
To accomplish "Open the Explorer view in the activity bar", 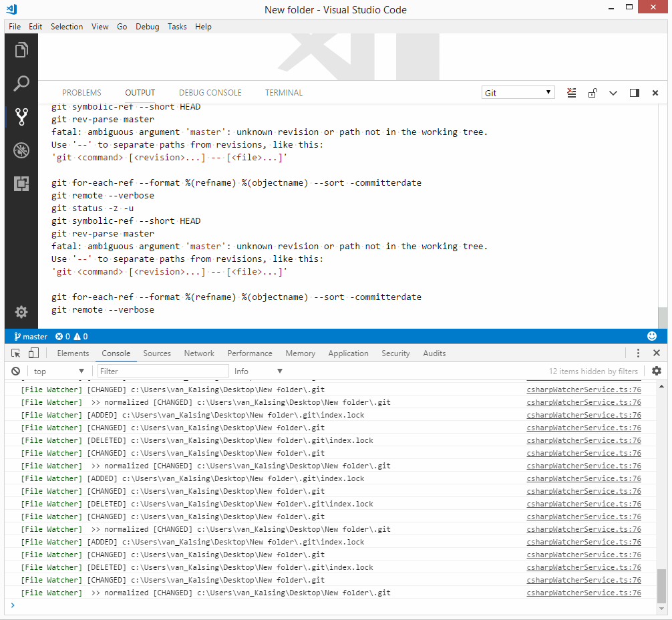I will pos(21,49).
